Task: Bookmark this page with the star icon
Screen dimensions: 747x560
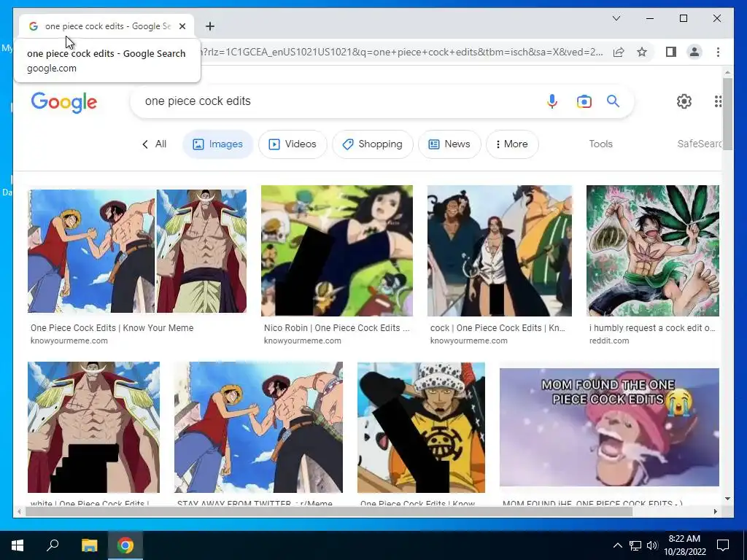Action: [642, 52]
